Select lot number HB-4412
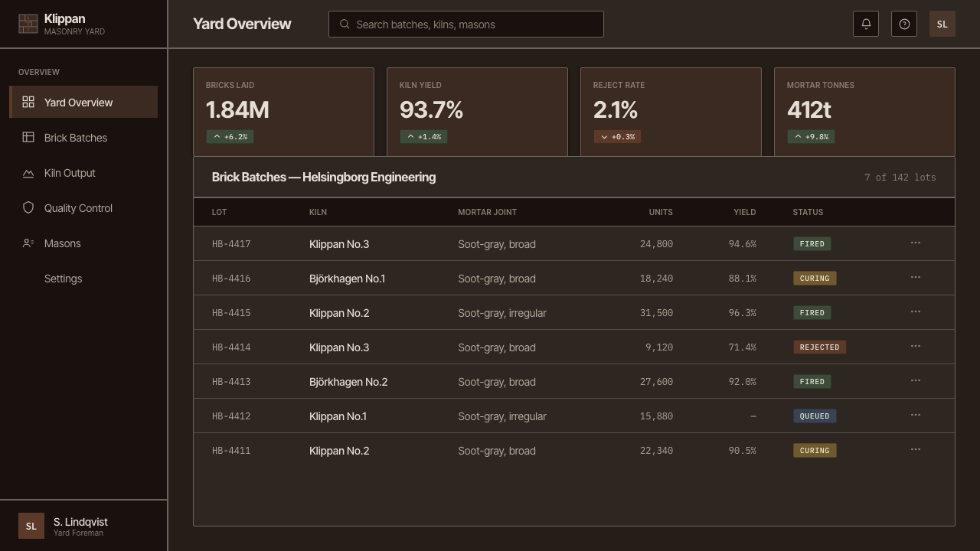The height and width of the screenshot is (551, 980). 231,416
